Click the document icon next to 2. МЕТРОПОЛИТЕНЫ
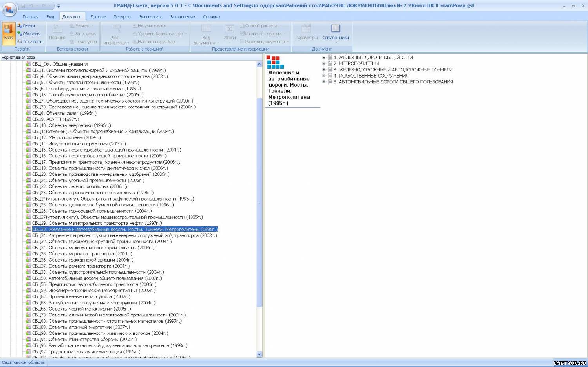588x367 pixels. (330, 63)
